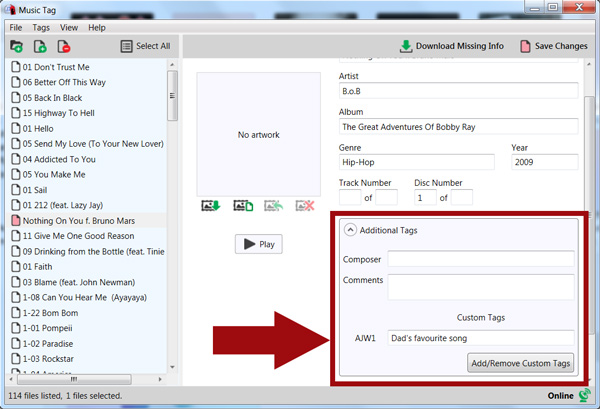Click the file list horizontal scrollbar thumb

click(74, 379)
